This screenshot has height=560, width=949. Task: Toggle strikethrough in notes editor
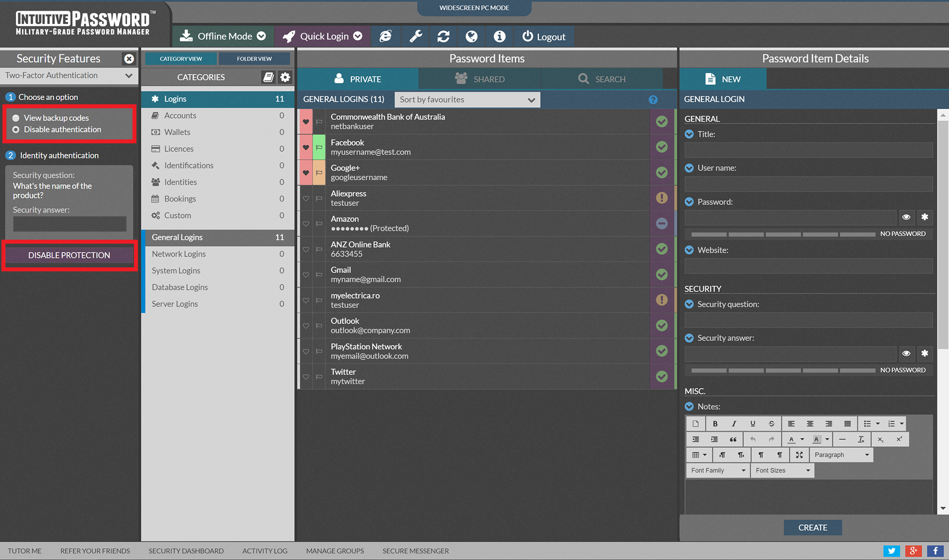(x=772, y=424)
